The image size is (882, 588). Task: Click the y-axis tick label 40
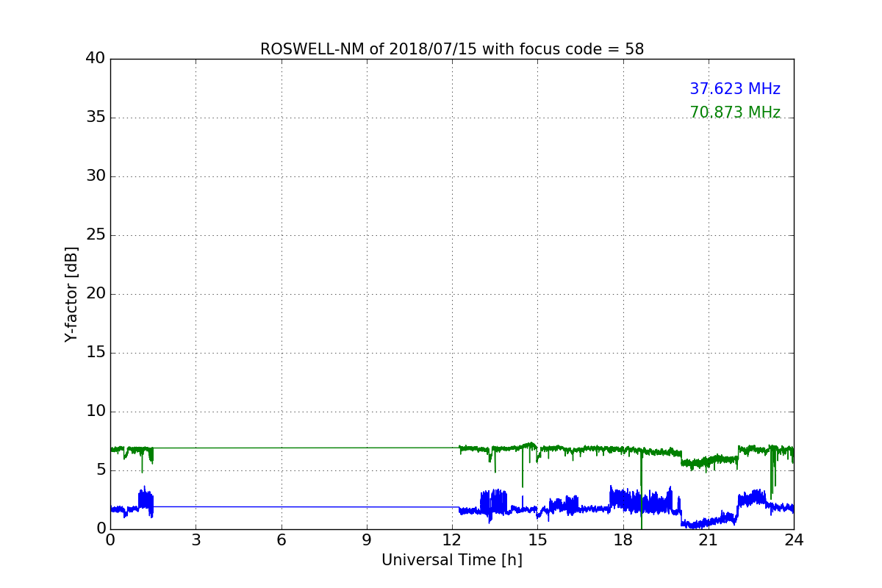pos(96,59)
